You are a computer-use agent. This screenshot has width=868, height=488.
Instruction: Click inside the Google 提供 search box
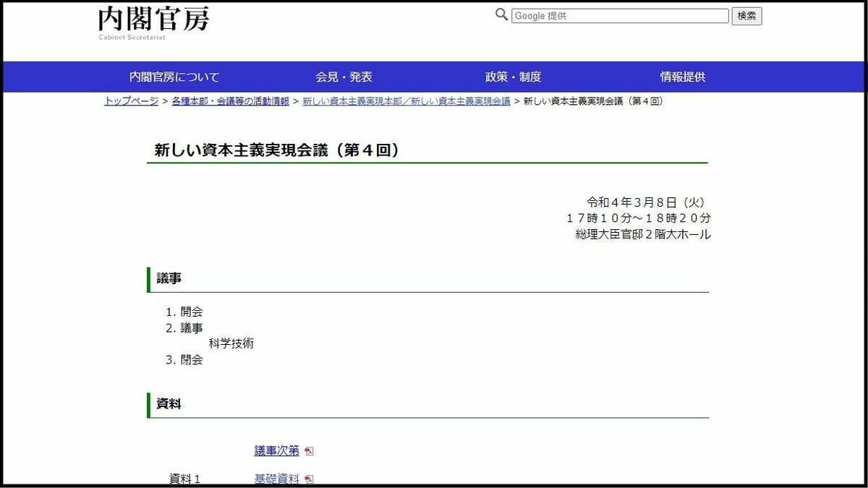[x=620, y=15]
